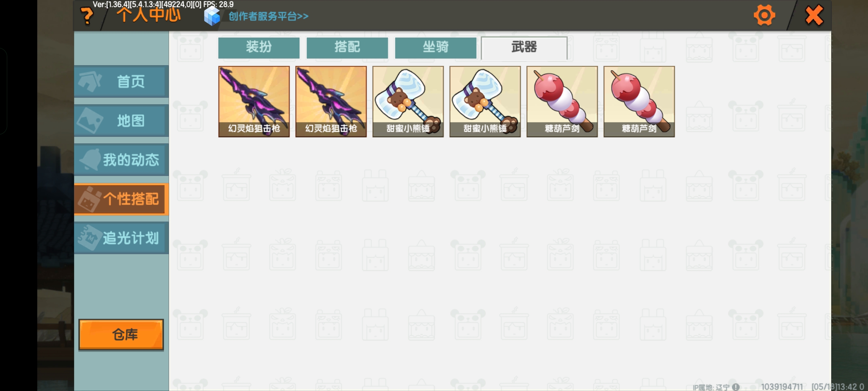Click the orange 仓库 button
Screen dimensions: 868x391
(x=121, y=335)
